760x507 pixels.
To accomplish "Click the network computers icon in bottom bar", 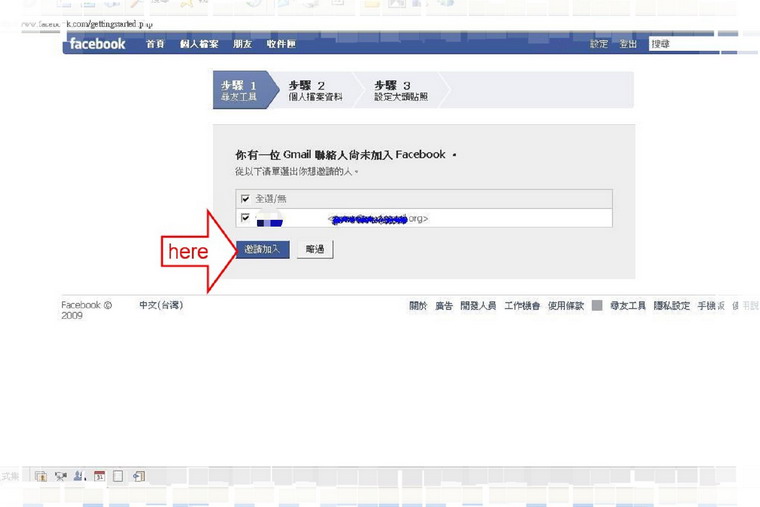I will point(61,476).
